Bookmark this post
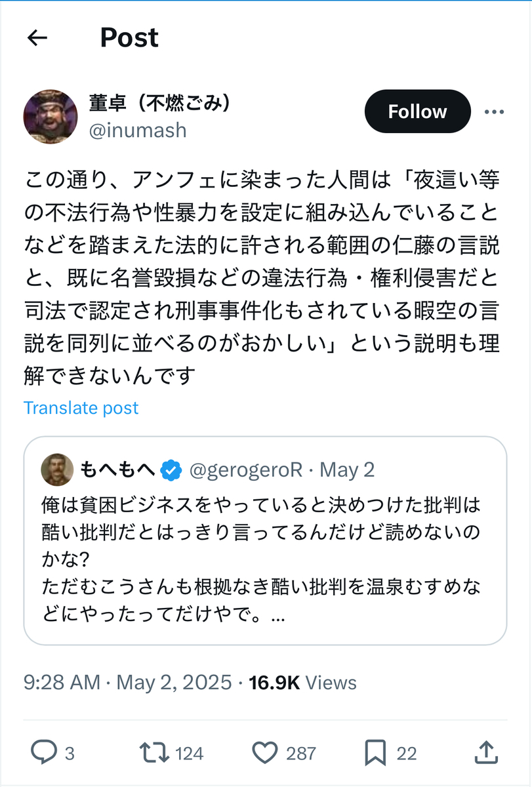 click(x=375, y=753)
